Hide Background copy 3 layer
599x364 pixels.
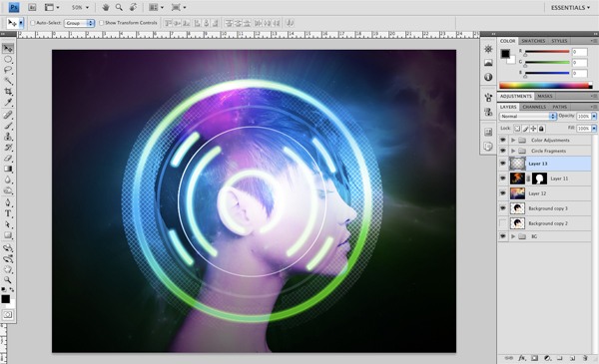tap(503, 208)
